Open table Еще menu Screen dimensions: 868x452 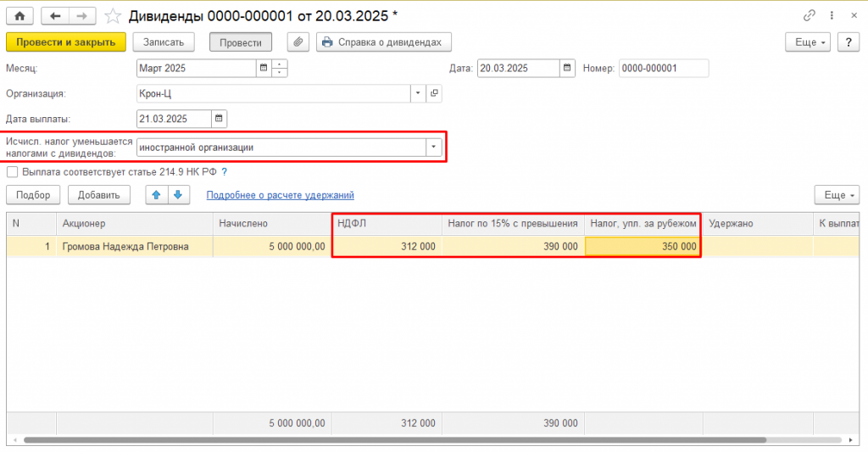(x=837, y=195)
